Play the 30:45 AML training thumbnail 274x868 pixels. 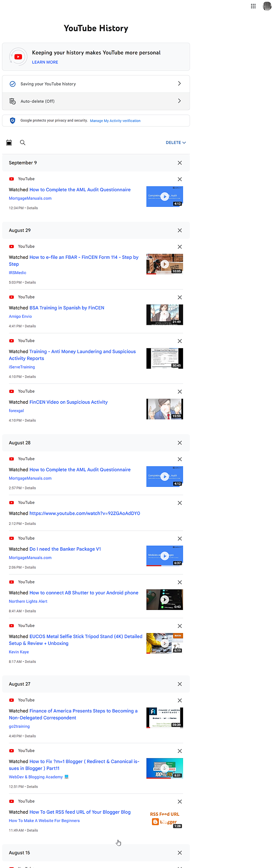[164, 358]
